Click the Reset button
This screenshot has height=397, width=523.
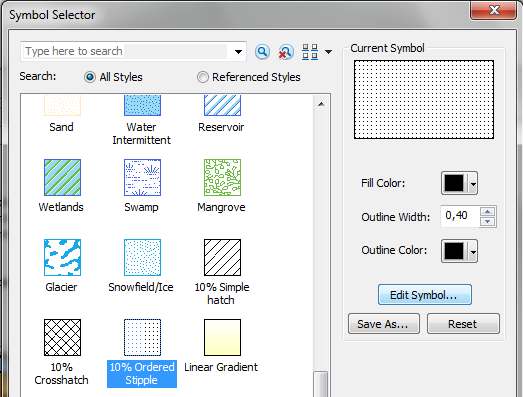(463, 324)
